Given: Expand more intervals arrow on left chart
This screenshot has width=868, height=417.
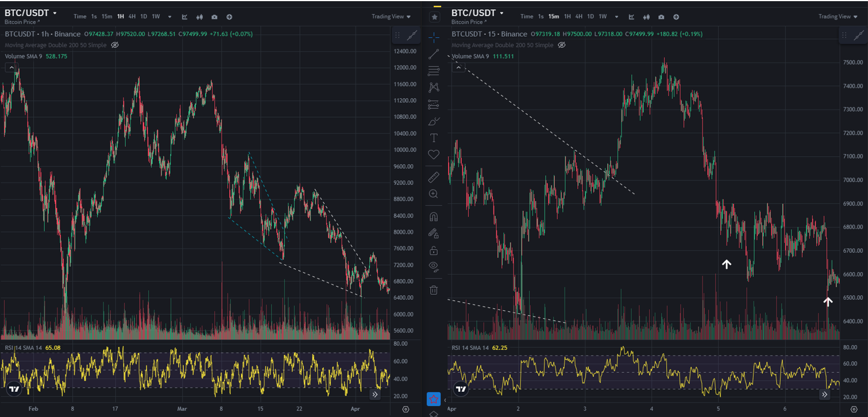Looking at the screenshot, I should click(170, 17).
